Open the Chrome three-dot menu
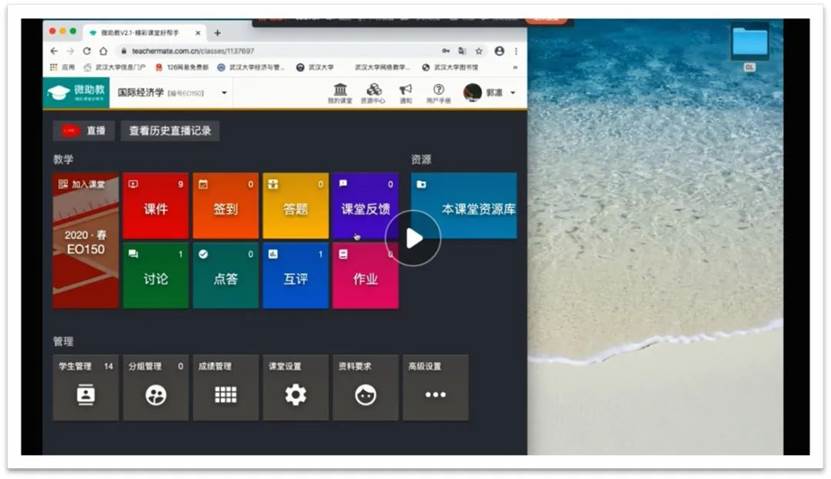 pos(516,51)
